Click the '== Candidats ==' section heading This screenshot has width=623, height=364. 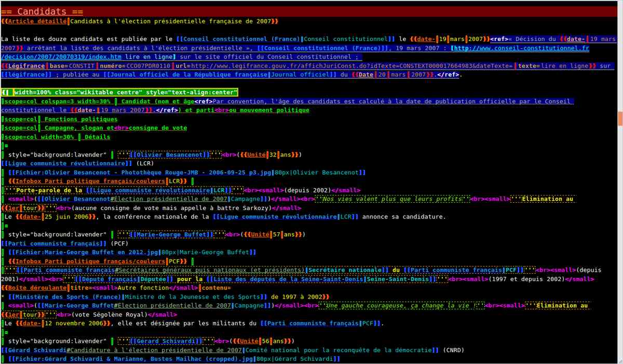pos(42,11)
